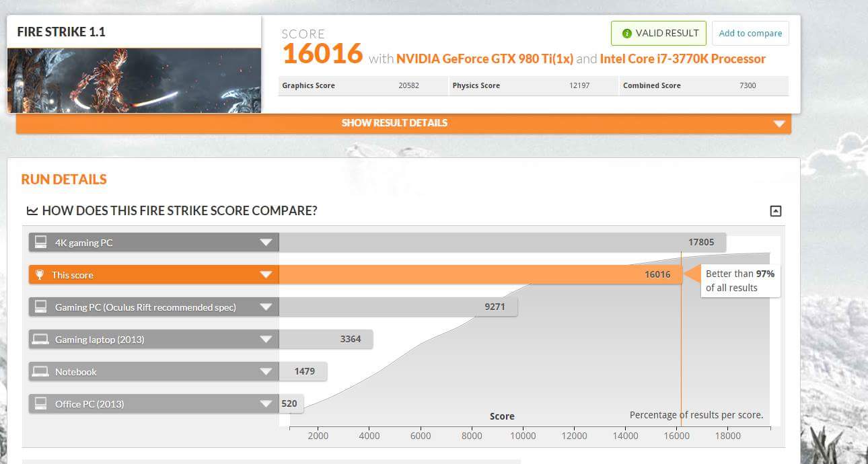Click the laptop icon in Notebook row
Image resolution: width=868 pixels, height=464 pixels.
pyautogui.click(x=40, y=371)
